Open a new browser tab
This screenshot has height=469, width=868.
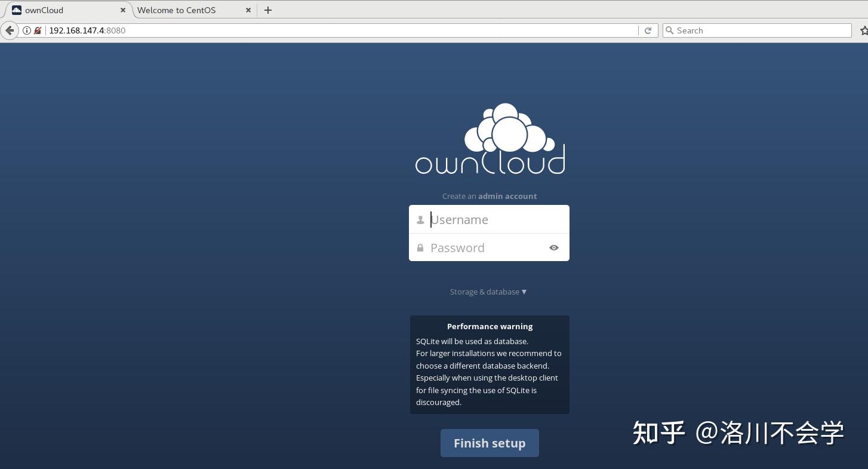click(x=267, y=10)
